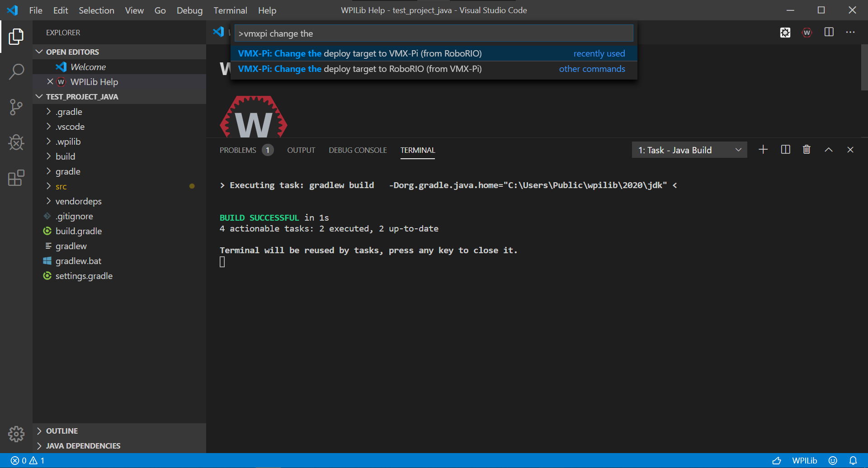
Task: Switch to the Output tab
Action: pyautogui.click(x=301, y=150)
